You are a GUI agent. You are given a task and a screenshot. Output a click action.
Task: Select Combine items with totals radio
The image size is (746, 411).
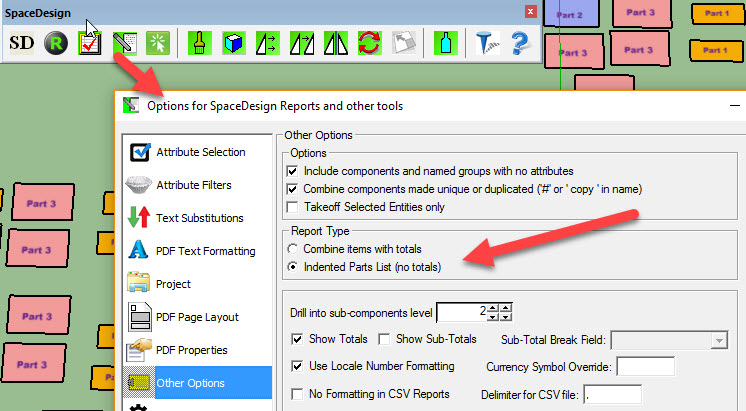[x=292, y=249]
